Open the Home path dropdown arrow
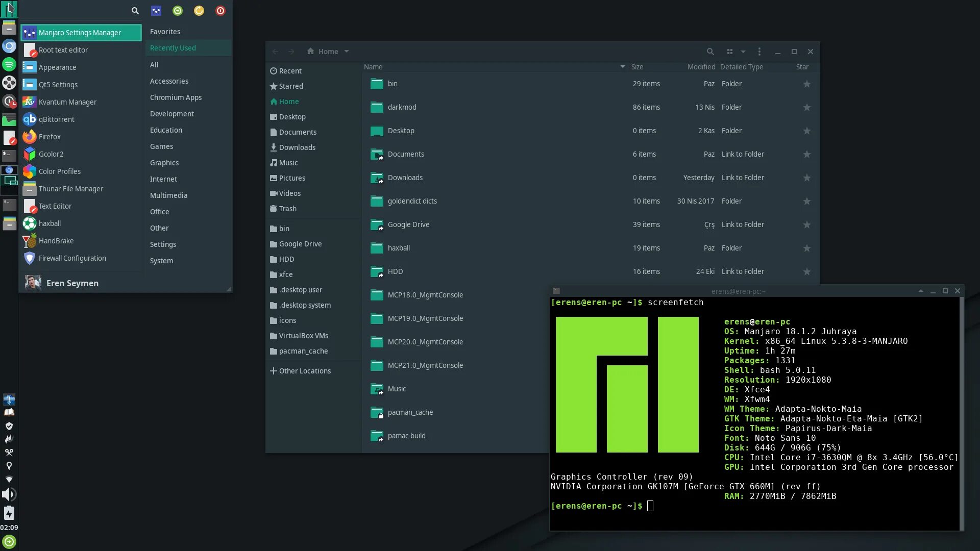 point(347,52)
